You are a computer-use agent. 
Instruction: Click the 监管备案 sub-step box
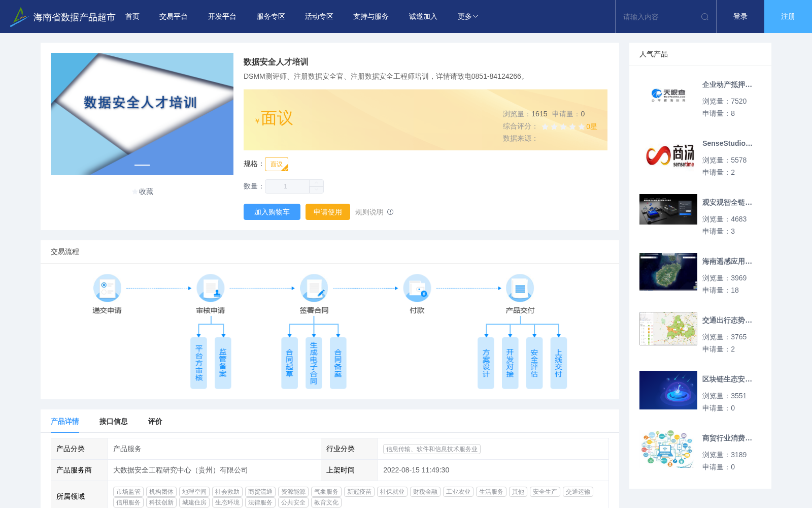click(223, 363)
